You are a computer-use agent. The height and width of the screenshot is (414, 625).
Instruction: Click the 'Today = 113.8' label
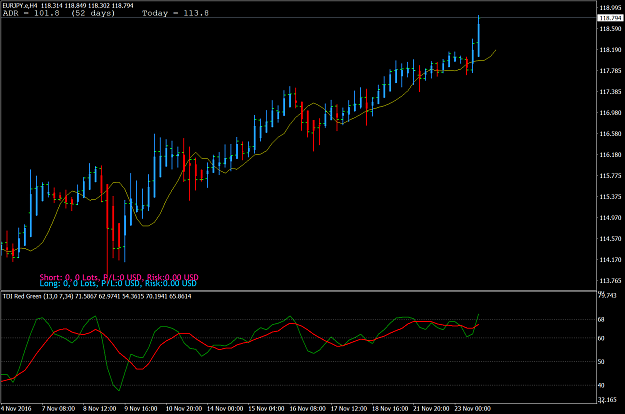175,13
